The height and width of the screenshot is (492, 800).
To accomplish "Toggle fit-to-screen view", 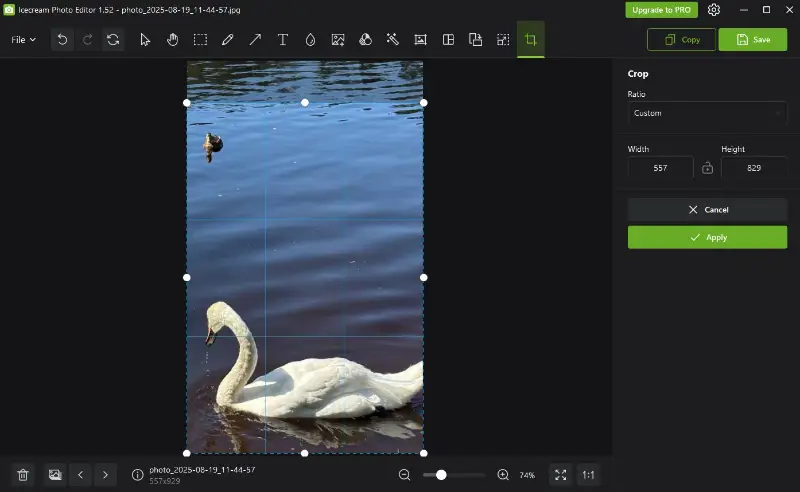I will point(560,475).
